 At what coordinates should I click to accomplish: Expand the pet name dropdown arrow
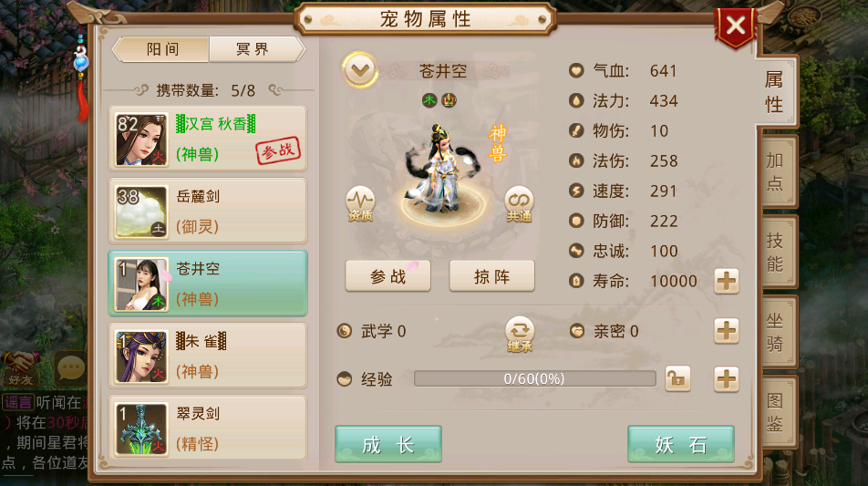[360, 70]
